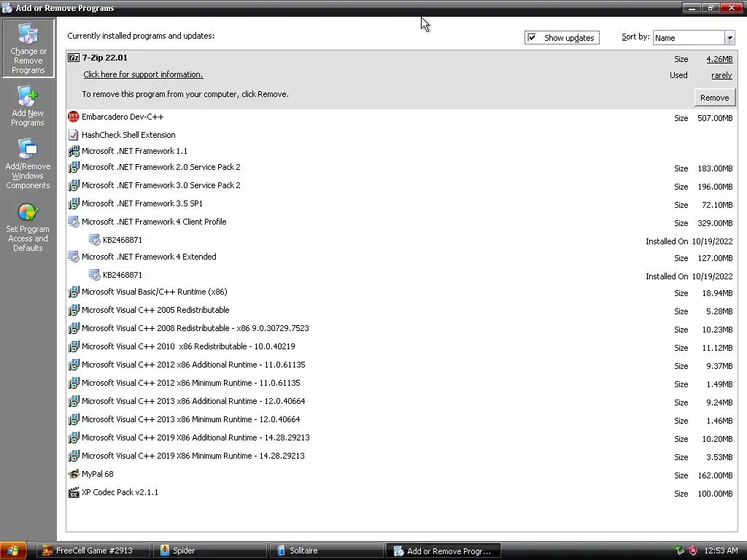
Task: Select Add or Remove Programs taskbar item
Action: coord(444,551)
